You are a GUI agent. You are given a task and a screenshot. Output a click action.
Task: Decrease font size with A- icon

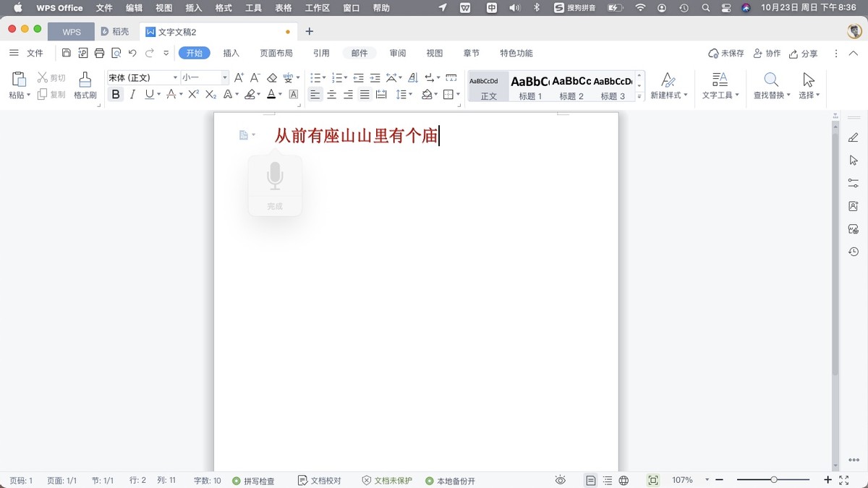coord(255,77)
